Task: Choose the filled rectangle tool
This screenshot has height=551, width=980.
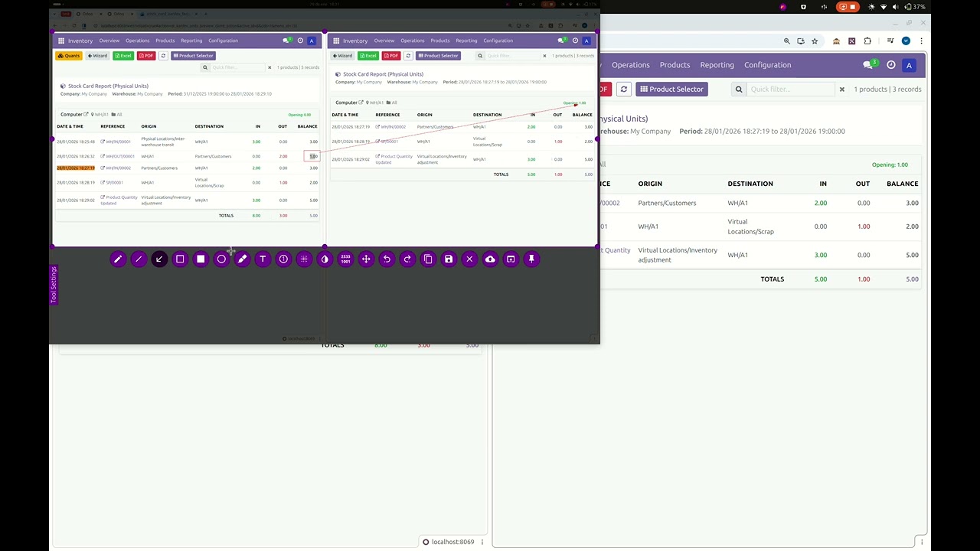Action: coord(201,259)
